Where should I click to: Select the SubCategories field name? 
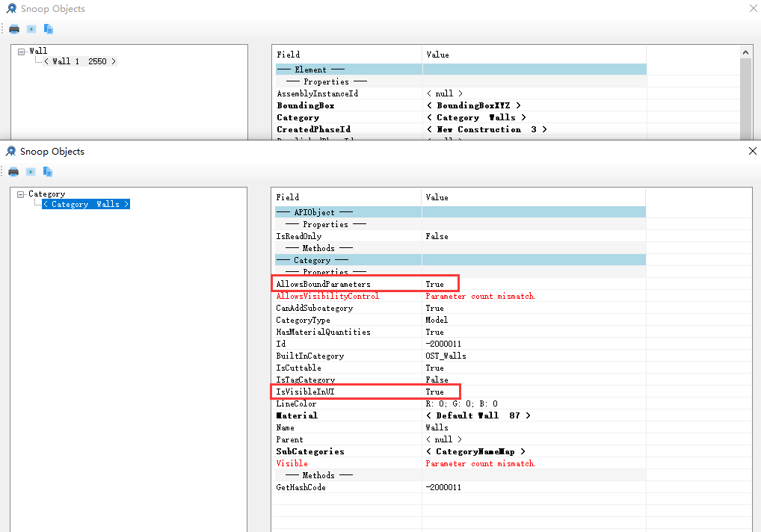tap(310, 451)
